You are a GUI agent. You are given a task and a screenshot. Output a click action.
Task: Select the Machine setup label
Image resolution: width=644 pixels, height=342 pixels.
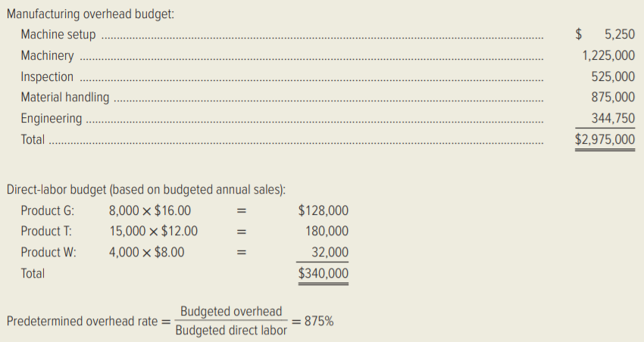point(58,35)
